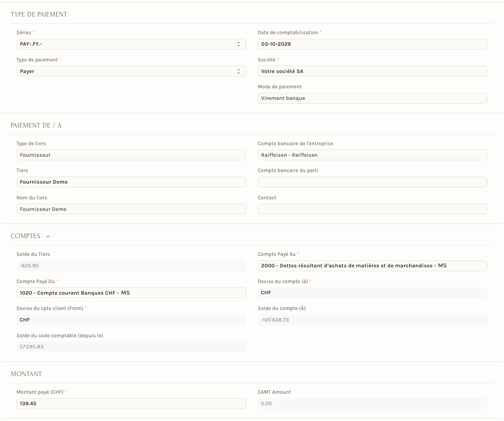Click the Séries field label
Viewport: 504px width, 421px height.
24,33
